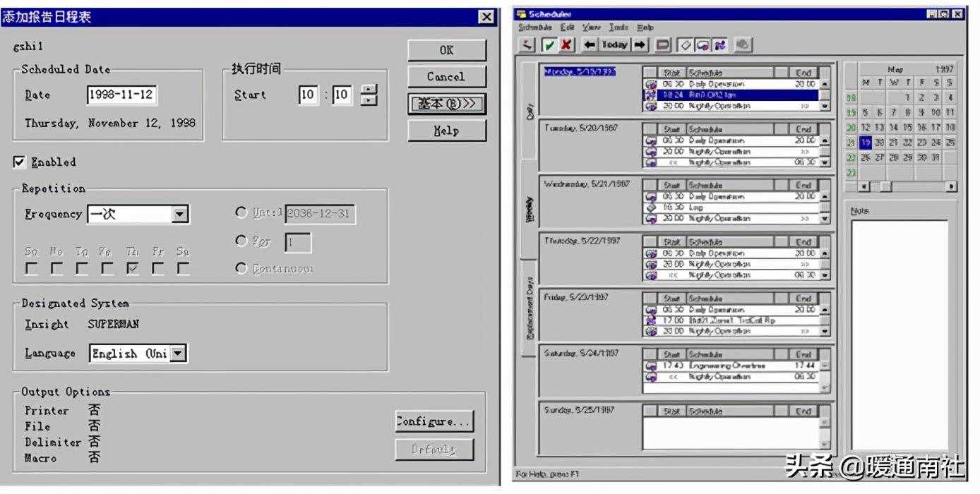Open the Schedule menu in Scheduler
Viewport: 980px width, 494px height.
pos(535,28)
